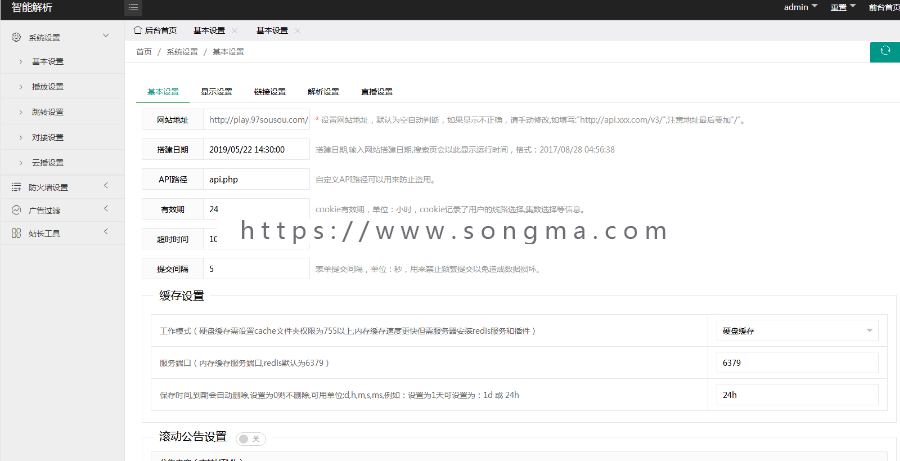Click the 搭建日期 field label
This screenshot has width=900, height=461.
tap(173, 150)
